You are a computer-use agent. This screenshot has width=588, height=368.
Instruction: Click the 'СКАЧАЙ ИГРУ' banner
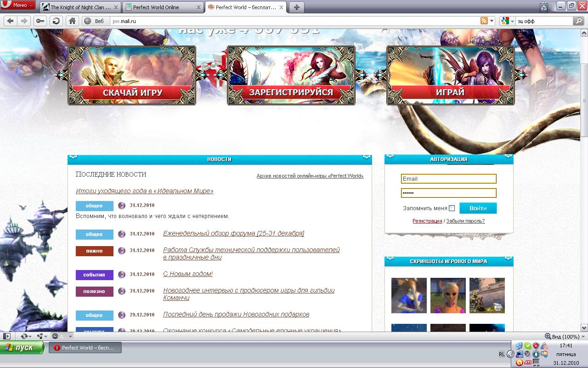click(x=132, y=76)
